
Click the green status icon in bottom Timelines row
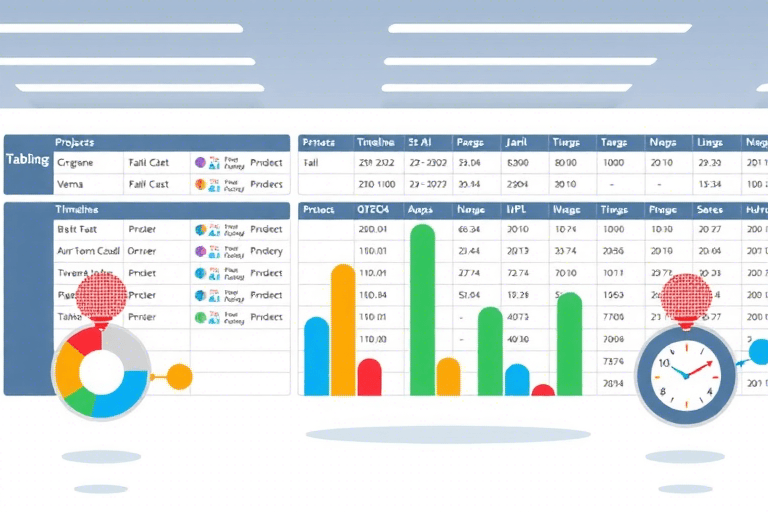(x=200, y=317)
